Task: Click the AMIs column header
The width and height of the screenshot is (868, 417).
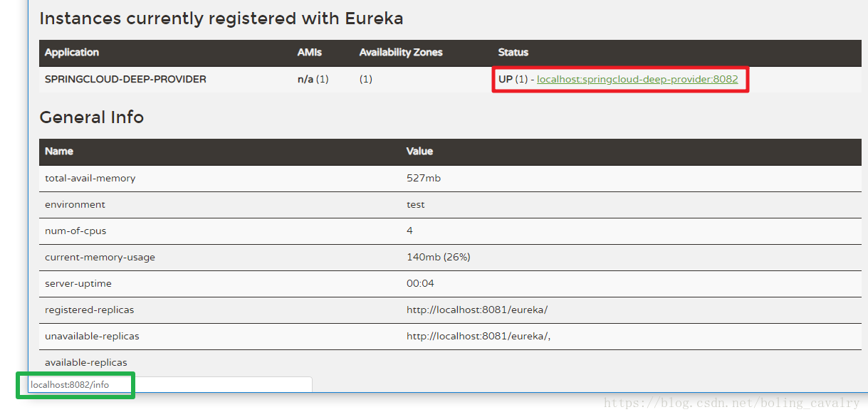Action: coord(310,53)
